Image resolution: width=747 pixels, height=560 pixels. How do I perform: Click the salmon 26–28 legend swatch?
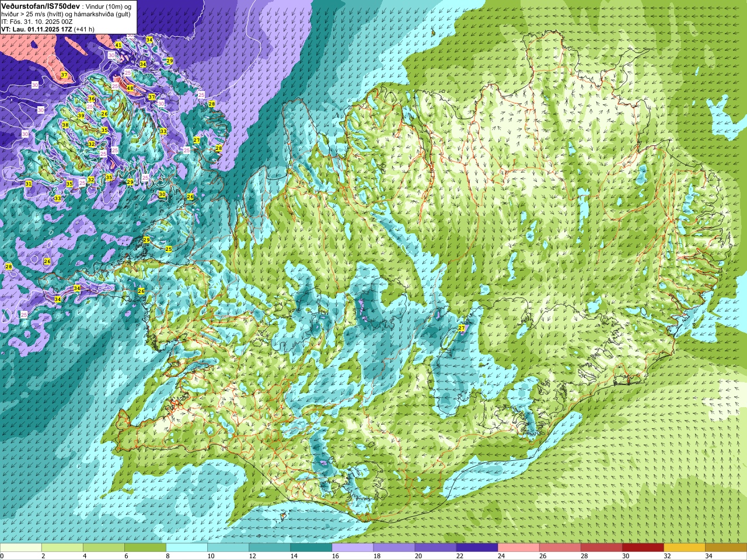point(560,548)
